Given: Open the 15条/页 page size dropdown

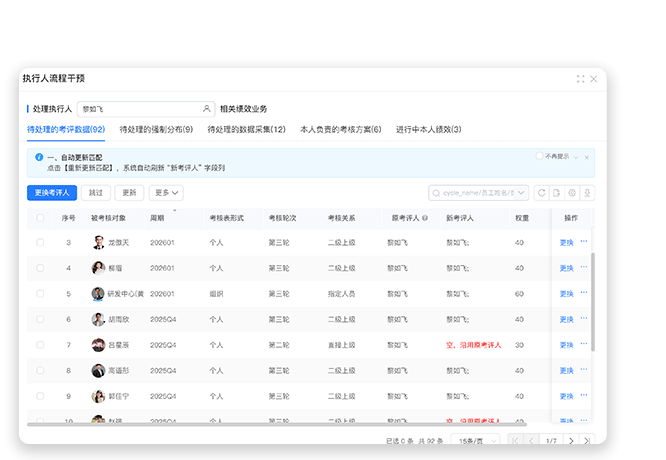Looking at the screenshot, I should 474,440.
